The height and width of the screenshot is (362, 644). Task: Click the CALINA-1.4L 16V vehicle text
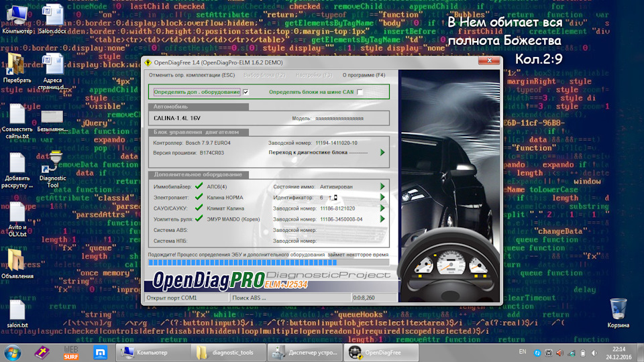tap(177, 118)
